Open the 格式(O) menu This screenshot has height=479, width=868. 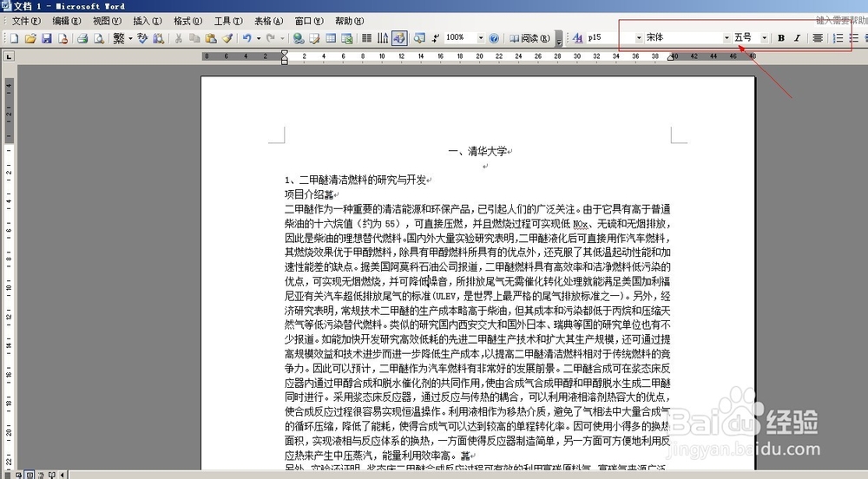pyautogui.click(x=187, y=21)
